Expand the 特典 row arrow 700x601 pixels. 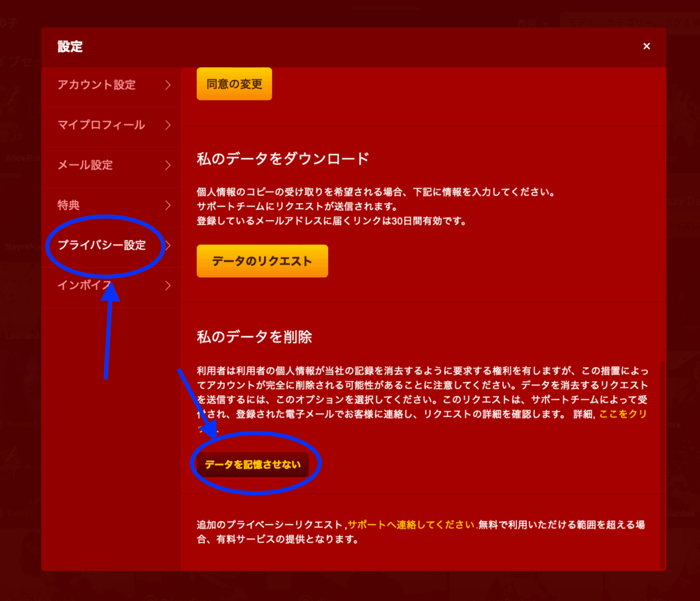pyautogui.click(x=168, y=205)
